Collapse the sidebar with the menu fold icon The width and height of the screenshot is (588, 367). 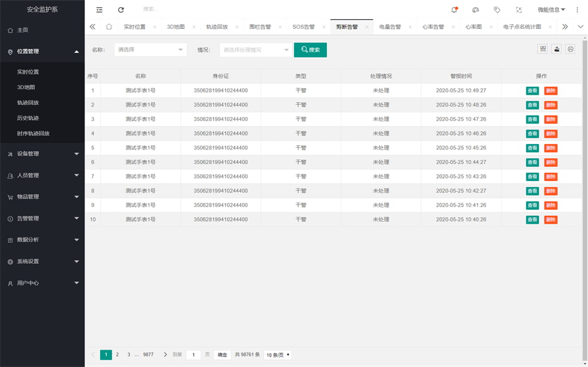coord(100,10)
